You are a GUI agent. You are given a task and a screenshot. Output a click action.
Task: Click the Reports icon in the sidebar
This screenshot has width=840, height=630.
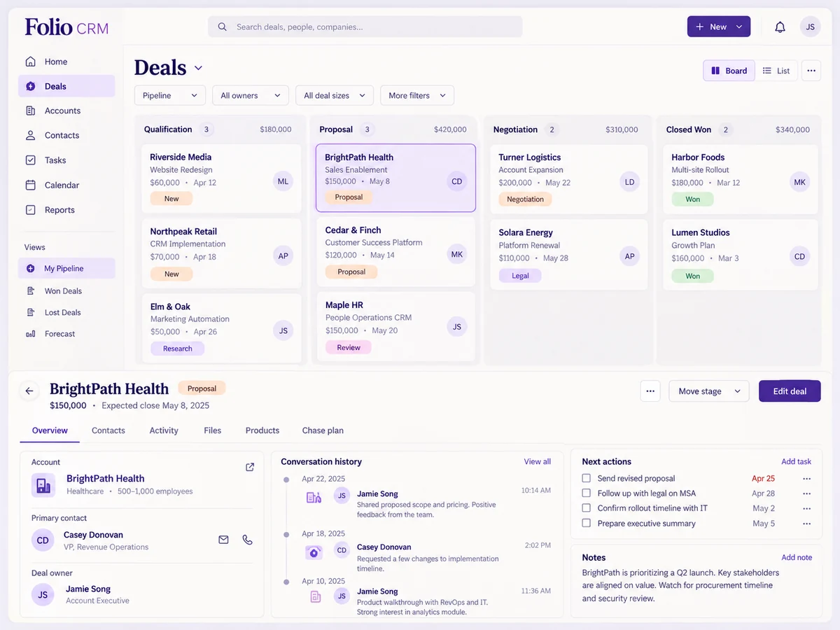point(30,210)
